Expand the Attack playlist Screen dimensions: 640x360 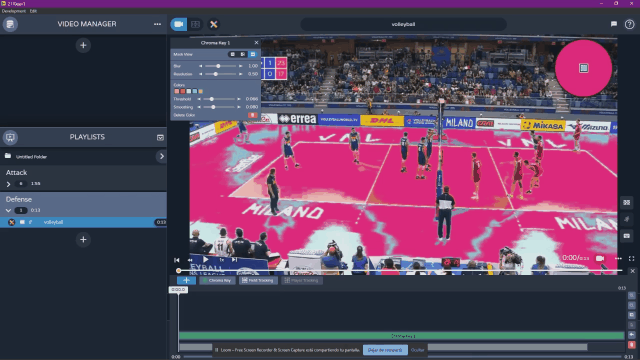[x=8, y=184]
